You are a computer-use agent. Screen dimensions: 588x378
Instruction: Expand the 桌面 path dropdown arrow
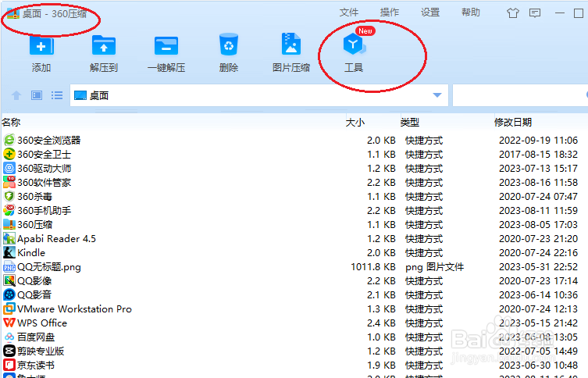437,95
